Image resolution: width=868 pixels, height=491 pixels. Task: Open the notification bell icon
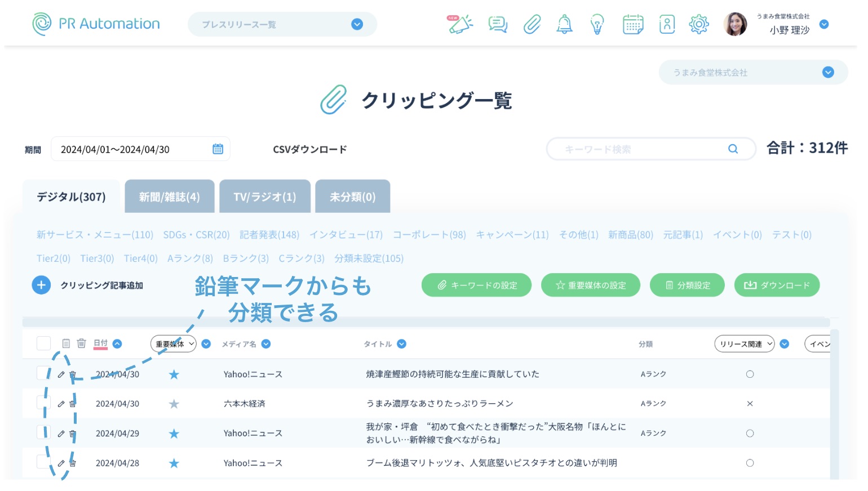pyautogui.click(x=564, y=24)
